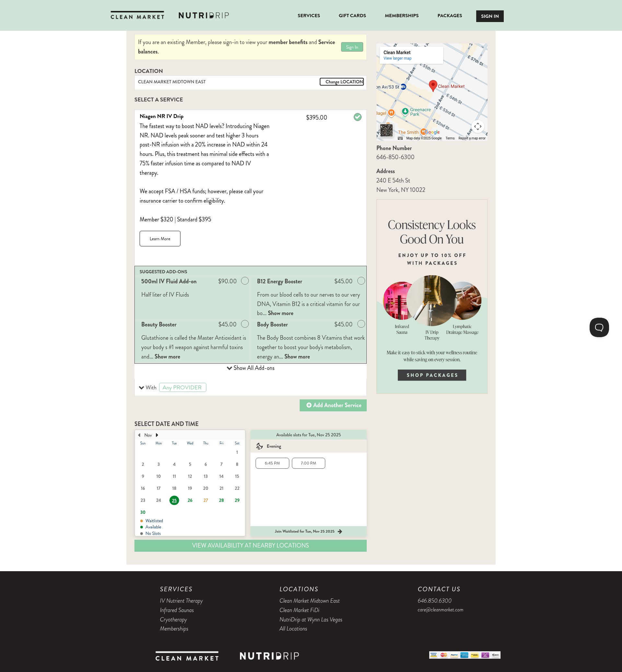
Task: Go to next month arrow in calendar
Action: [x=157, y=435]
